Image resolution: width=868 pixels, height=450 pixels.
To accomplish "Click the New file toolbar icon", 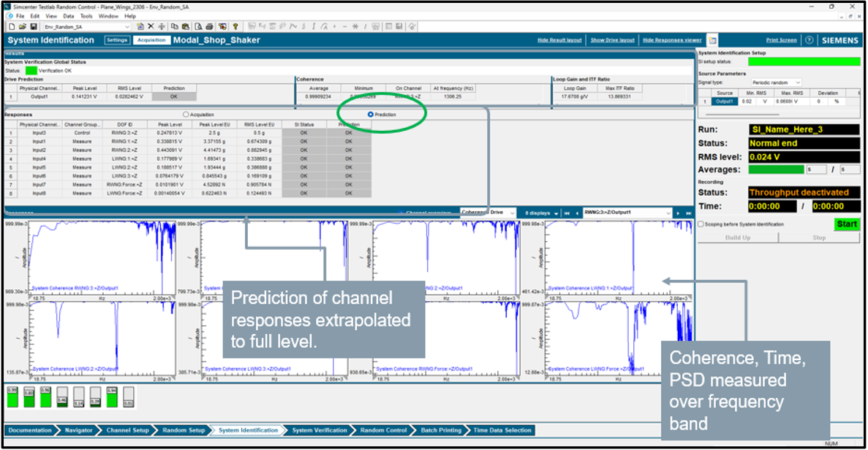I will (x=12, y=26).
